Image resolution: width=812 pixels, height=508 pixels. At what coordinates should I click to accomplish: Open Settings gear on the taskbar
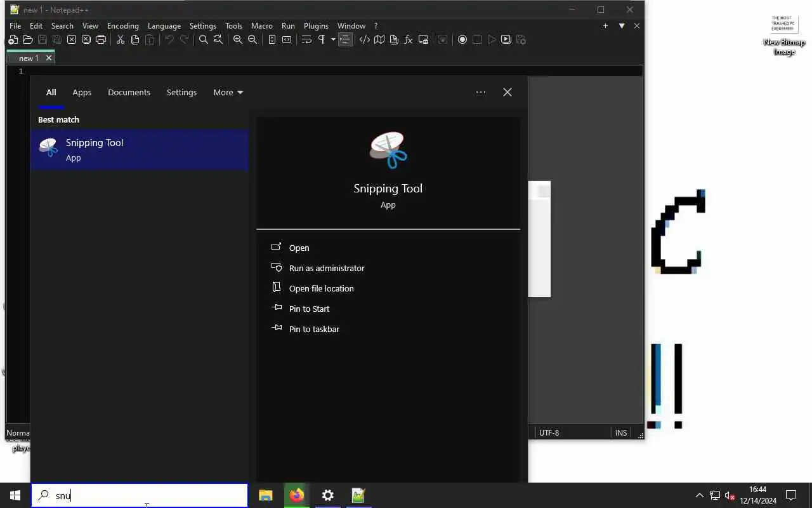328,495
